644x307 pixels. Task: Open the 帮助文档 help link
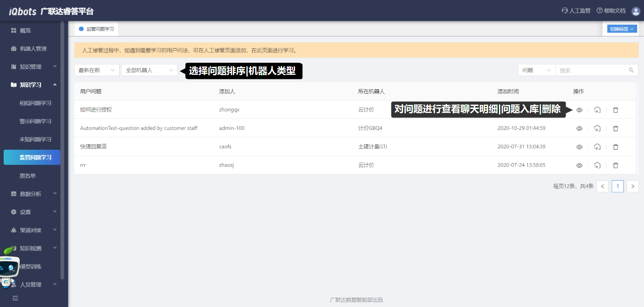(x=611, y=11)
